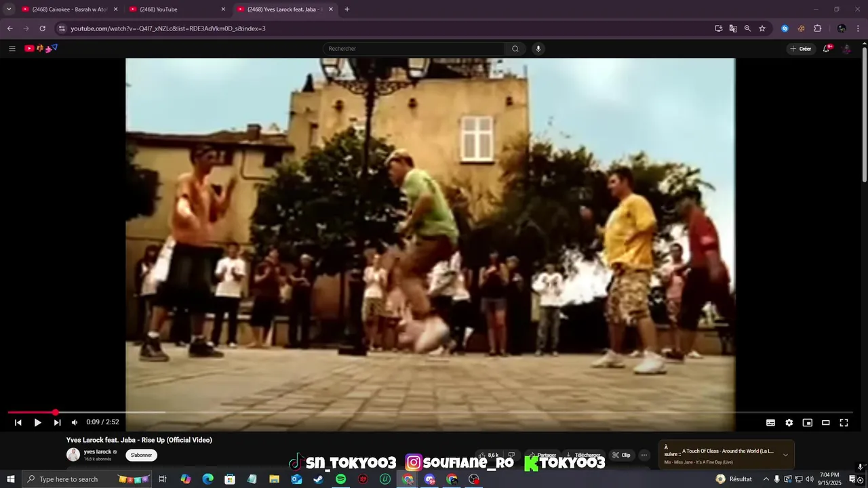Mute the video volume
The image size is (868, 488).
75,422
